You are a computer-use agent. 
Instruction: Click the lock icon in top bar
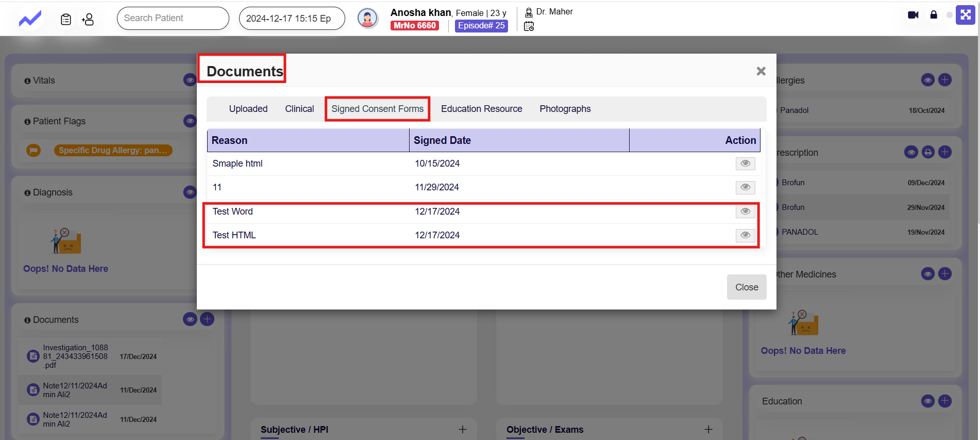pyautogui.click(x=934, y=15)
